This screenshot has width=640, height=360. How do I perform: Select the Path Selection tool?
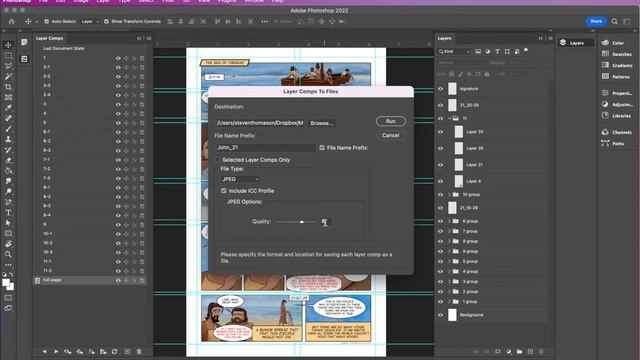click(x=8, y=223)
